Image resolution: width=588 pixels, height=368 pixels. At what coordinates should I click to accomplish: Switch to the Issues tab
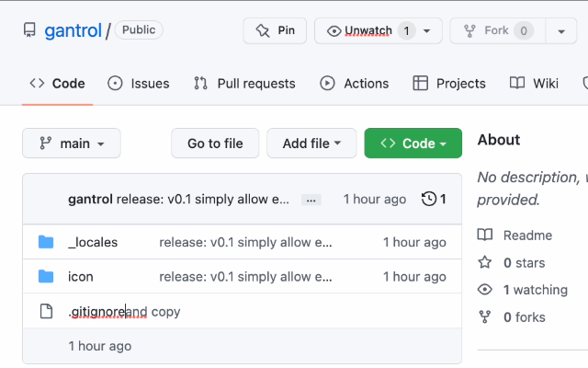pos(139,83)
